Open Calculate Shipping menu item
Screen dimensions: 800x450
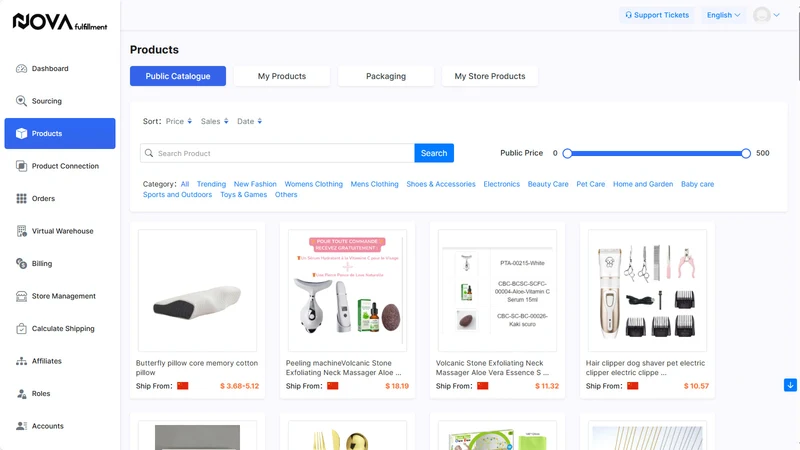pos(60,329)
